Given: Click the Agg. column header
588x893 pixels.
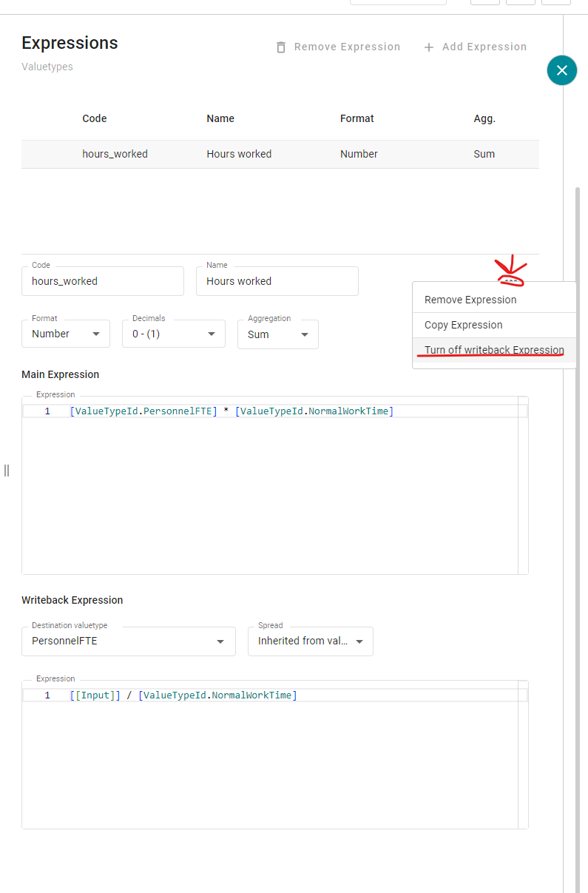Looking at the screenshot, I should tap(484, 118).
